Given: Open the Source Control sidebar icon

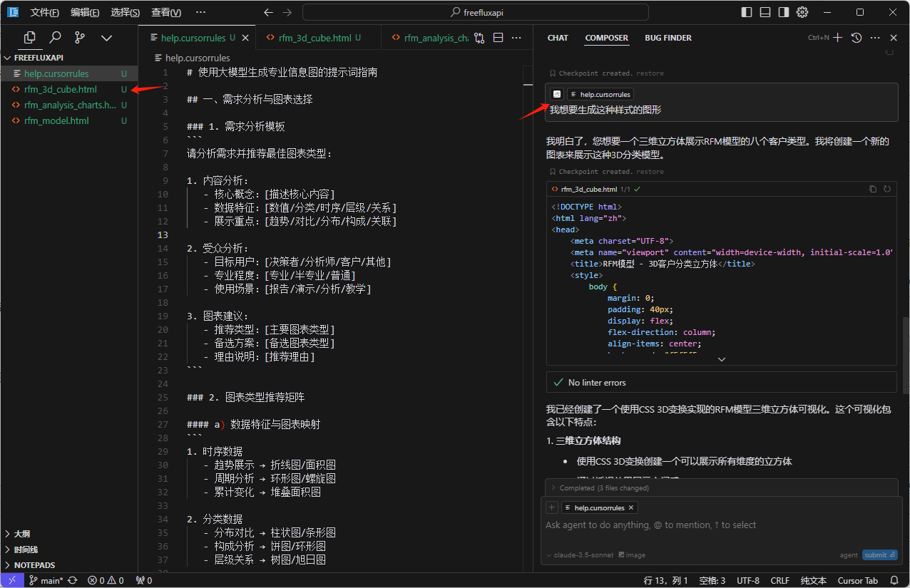Looking at the screenshot, I should [x=80, y=38].
